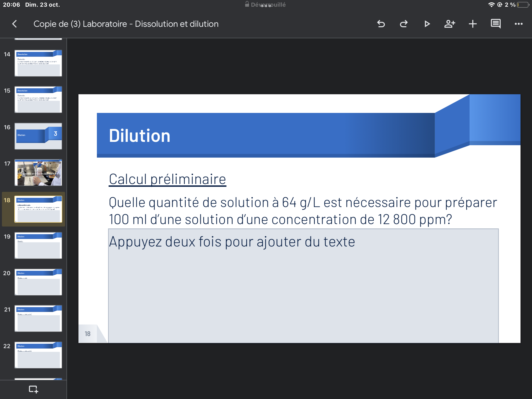Screen dimensions: 532x399
Task: Tap the Dilution title text box
Action: [x=139, y=136]
